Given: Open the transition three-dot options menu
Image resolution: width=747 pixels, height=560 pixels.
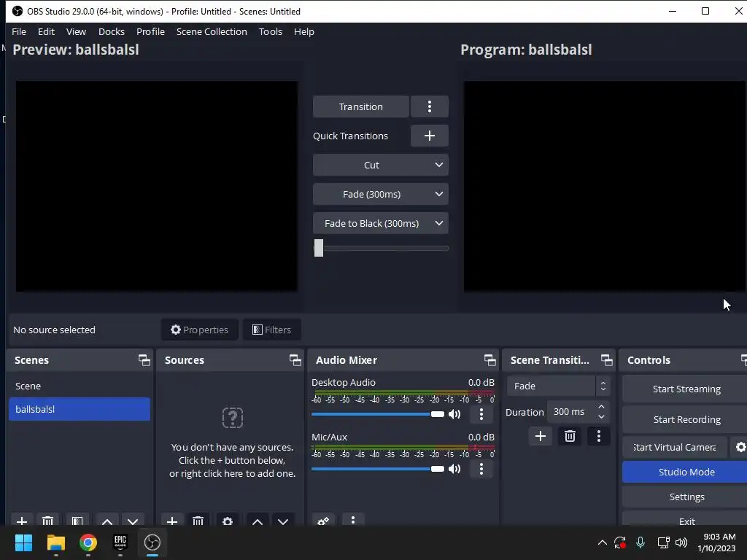Looking at the screenshot, I should [429, 106].
